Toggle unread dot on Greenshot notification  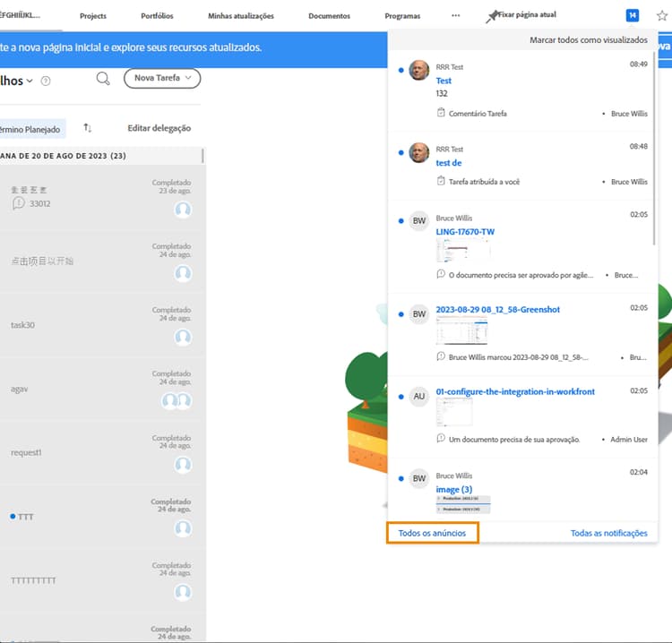401,314
